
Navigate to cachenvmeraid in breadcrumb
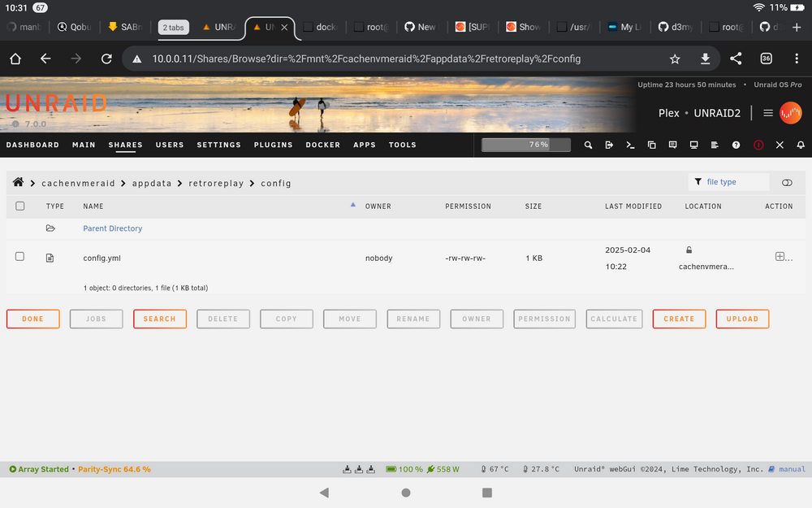pos(78,183)
